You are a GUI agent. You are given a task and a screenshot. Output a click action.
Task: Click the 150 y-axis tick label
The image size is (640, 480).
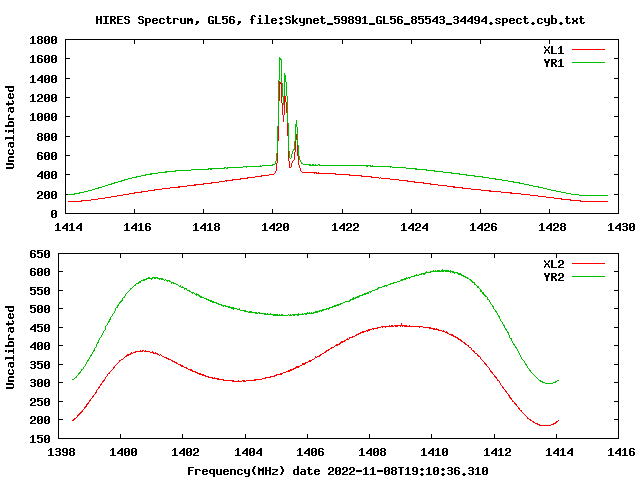coord(40,439)
